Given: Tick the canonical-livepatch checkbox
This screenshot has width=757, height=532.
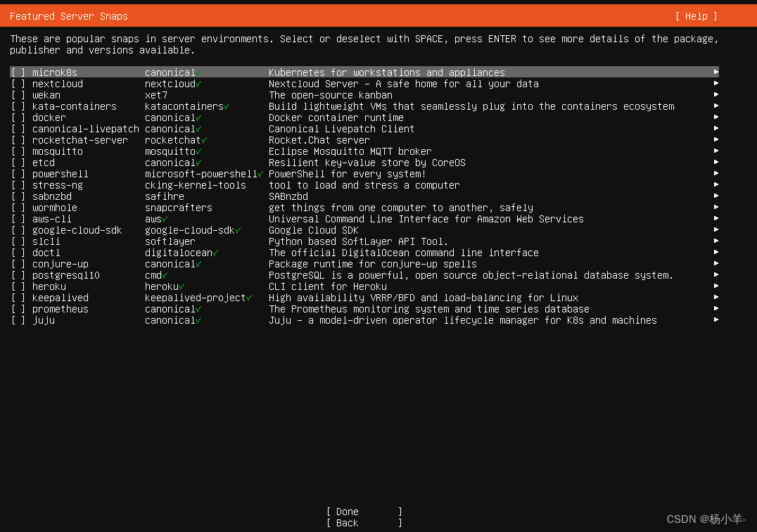Looking at the screenshot, I should [18, 129].
